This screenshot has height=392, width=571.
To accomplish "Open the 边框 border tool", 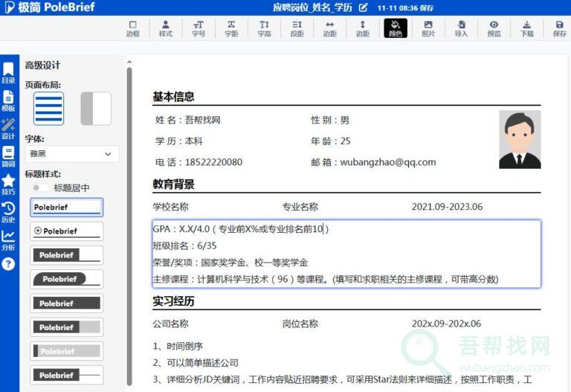I will 132,28.
